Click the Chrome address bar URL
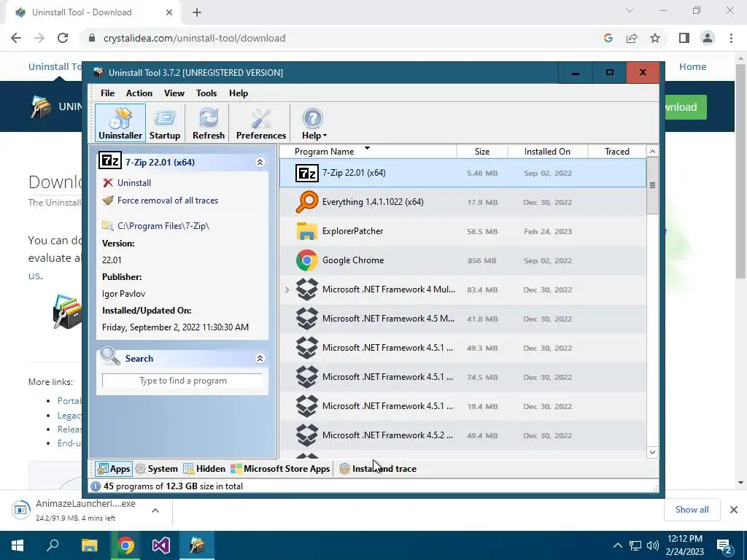 click(194, 38)
